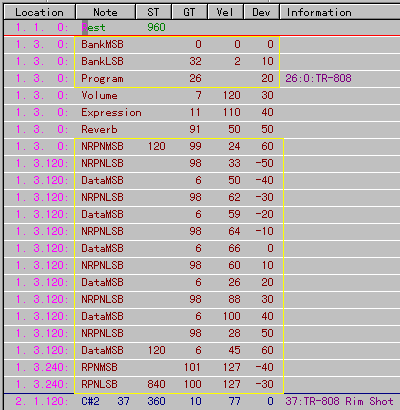Screen dimensions: 400x410
Task: Click the Note column header
Action: tap(106, 12)
